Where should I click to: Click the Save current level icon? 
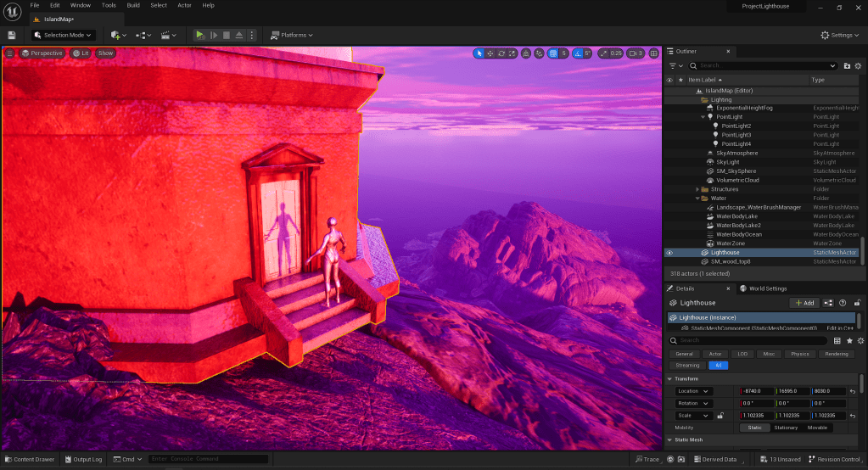(x=12, y=35)
